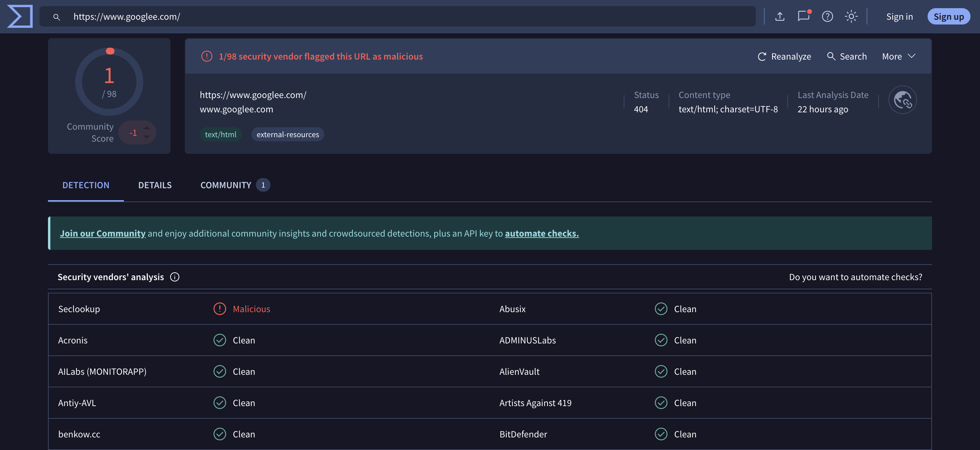The width and height of the screenshot is (980, 450).
Task: Click the globe link icon
Action: (x=902, y=100)
